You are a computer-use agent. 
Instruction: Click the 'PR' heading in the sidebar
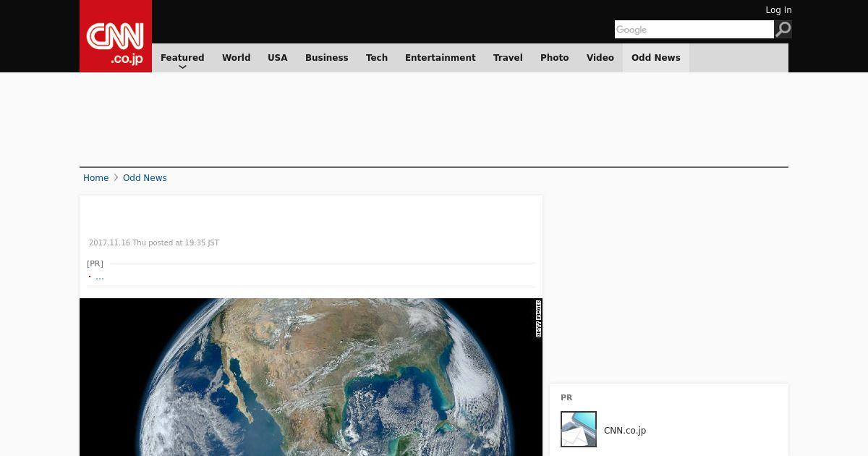[566, 397]
